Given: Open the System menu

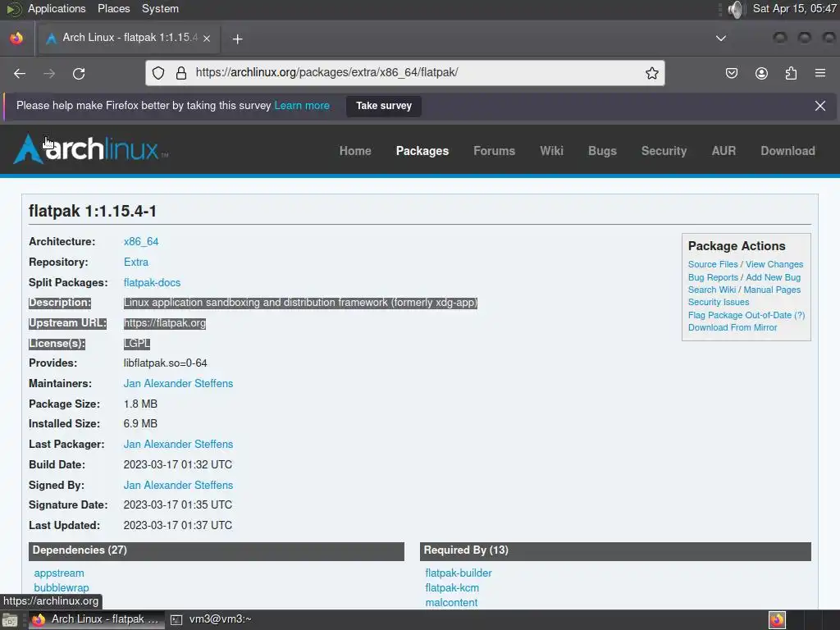Looking at the screenshot, I should pyautogui.click(x=160, y=8).
